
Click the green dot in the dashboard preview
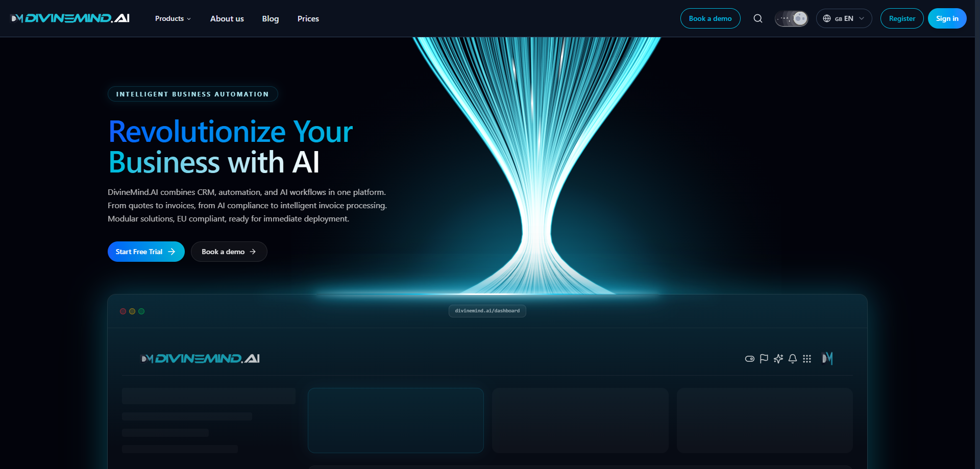141,311
